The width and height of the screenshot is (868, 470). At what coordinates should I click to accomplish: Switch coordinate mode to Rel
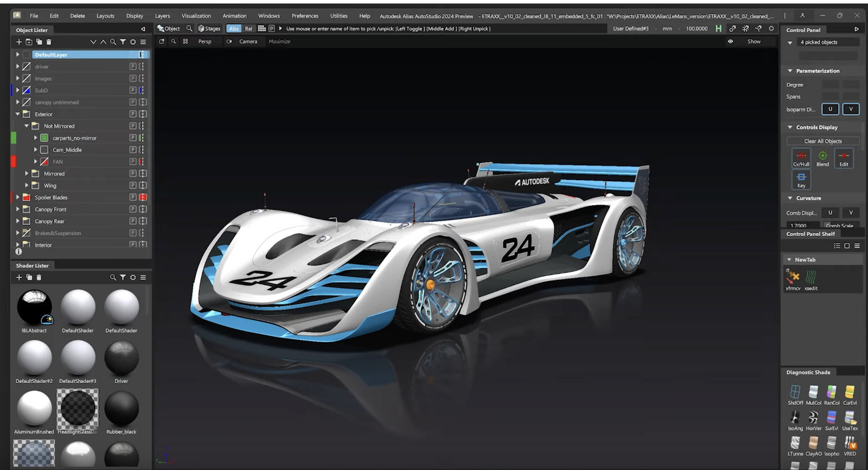point(249,28)
